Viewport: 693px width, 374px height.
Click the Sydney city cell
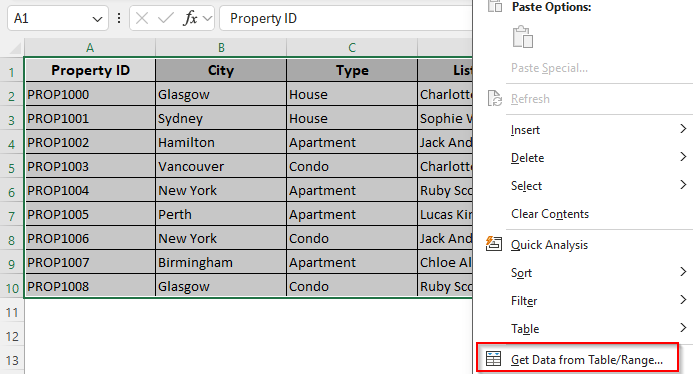coord(221,118)
